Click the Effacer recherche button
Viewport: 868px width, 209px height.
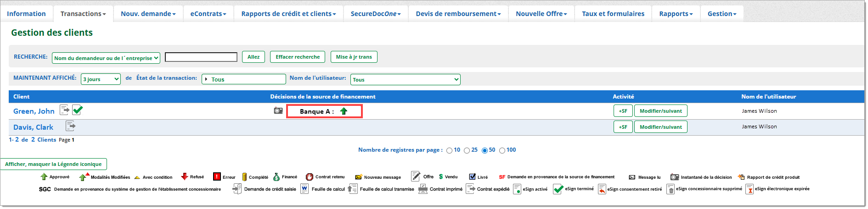pos(297,57)
